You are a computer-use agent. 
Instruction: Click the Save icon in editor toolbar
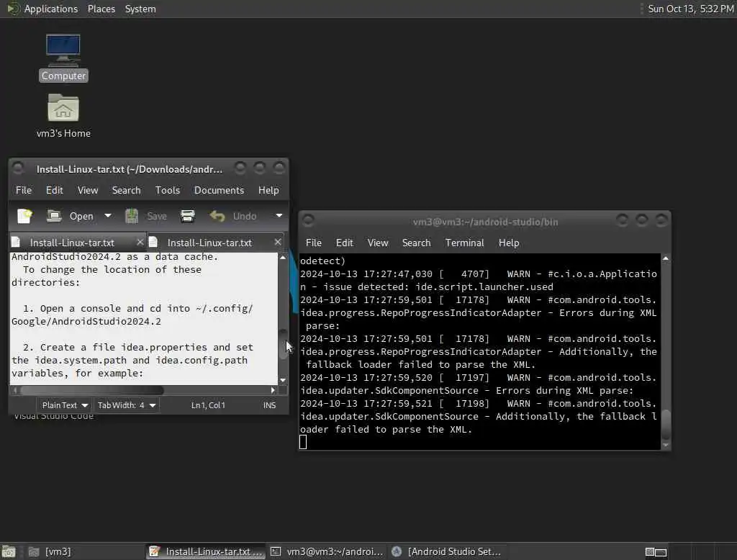(132, 216)
